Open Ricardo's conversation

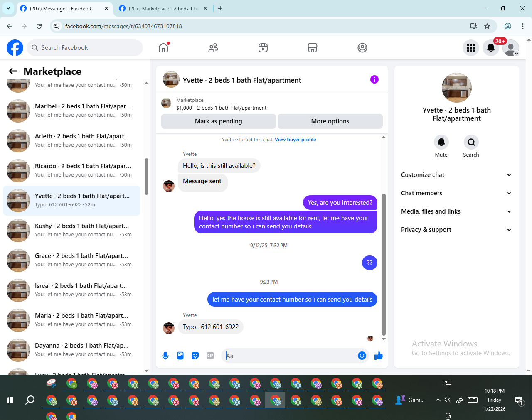point(71,171)
